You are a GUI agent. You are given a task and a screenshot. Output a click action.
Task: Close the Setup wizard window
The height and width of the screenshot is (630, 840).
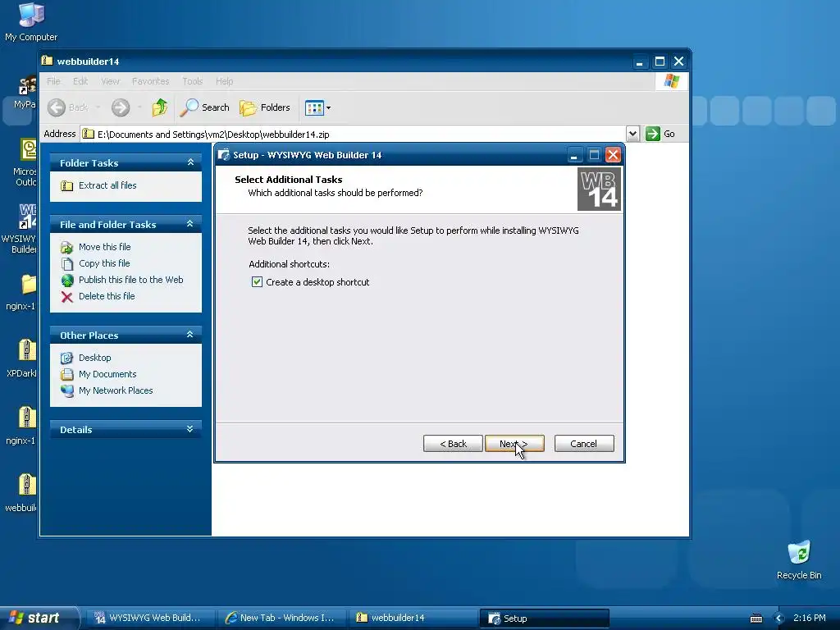tap(613, 155)
